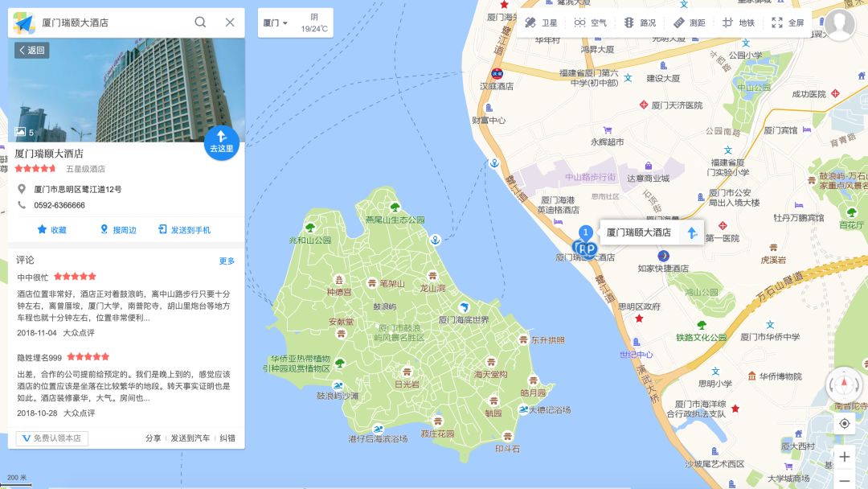Toggle 卫星 satellite view
868x489 pixels.
(x=541, y=23)
